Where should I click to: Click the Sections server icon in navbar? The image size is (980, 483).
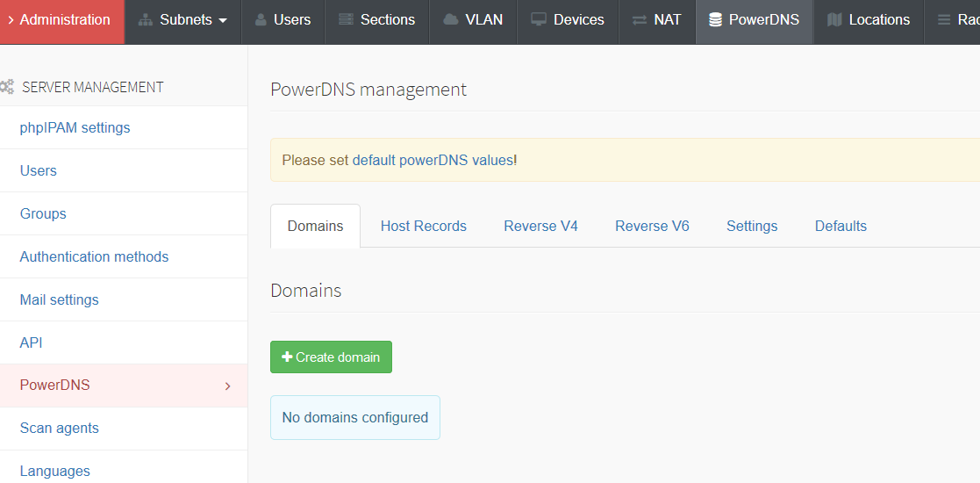(346, 20)
